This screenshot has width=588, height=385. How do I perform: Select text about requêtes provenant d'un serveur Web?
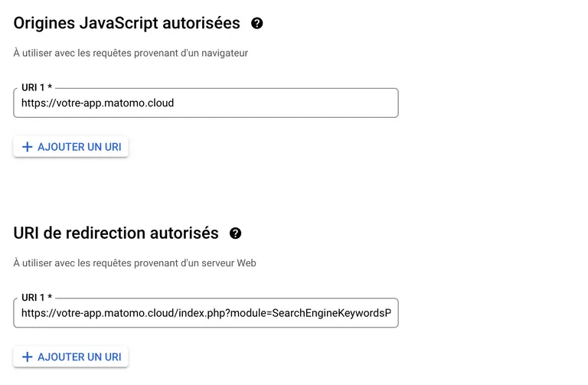(x=135, y=263)
